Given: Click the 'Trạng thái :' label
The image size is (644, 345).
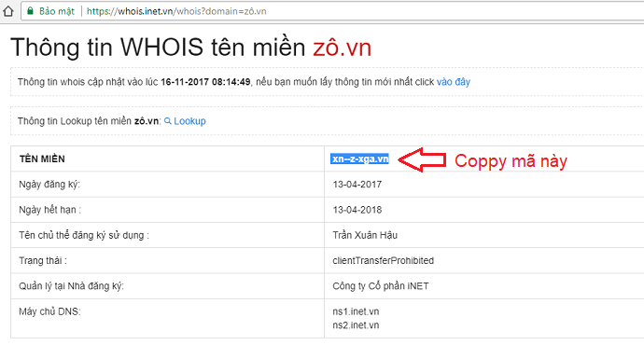Looking at the screenshot, I should coord(43,260).
